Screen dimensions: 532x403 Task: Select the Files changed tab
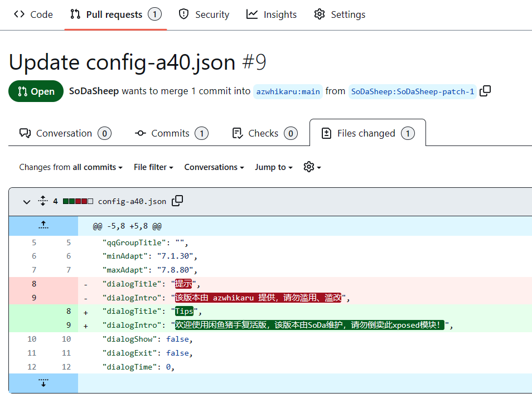368,133
